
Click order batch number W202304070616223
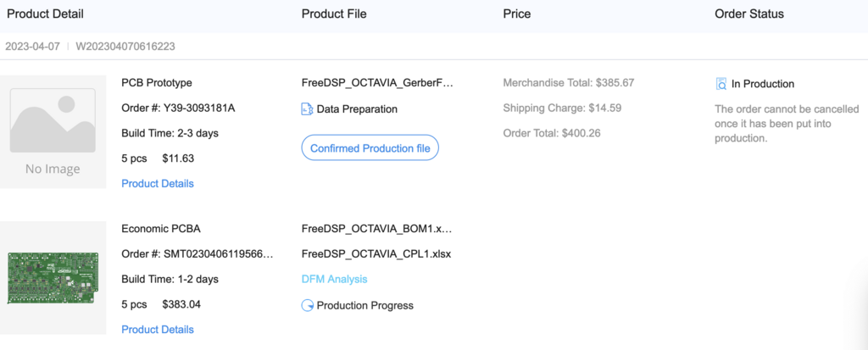coord(125,47)
